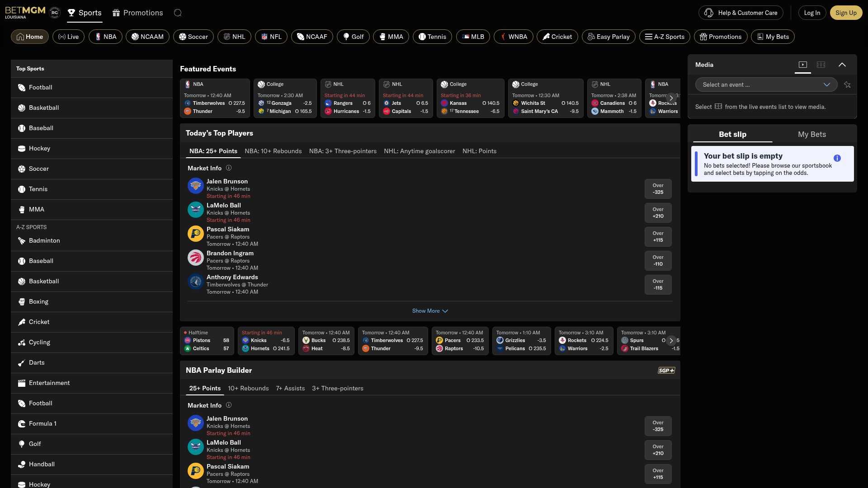Open Promotions in the header
Image resolution: width=868 pixels, height=488 pixels.
pyautogui.click(x=138, y=13)
